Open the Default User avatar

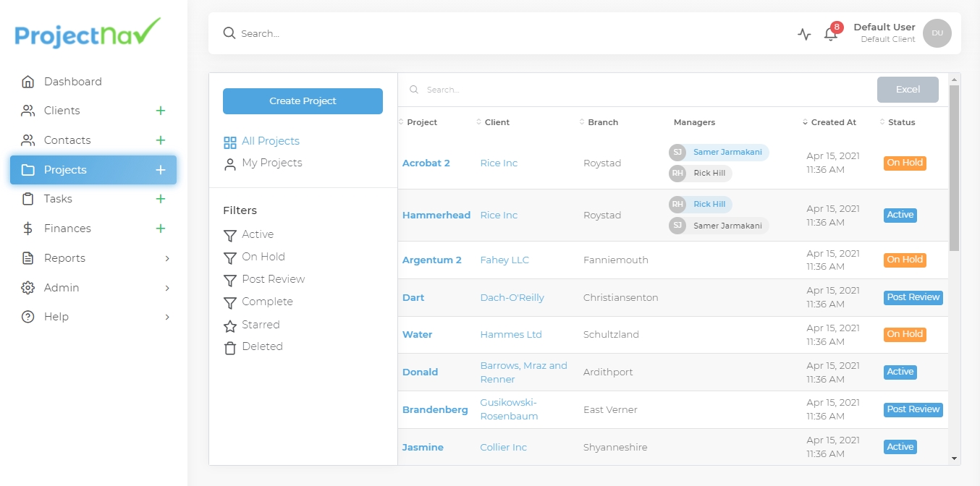tap(937, 33)
